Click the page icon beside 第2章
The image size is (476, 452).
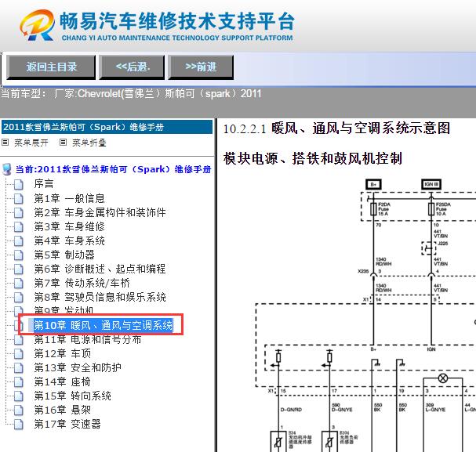click(19, 212)
